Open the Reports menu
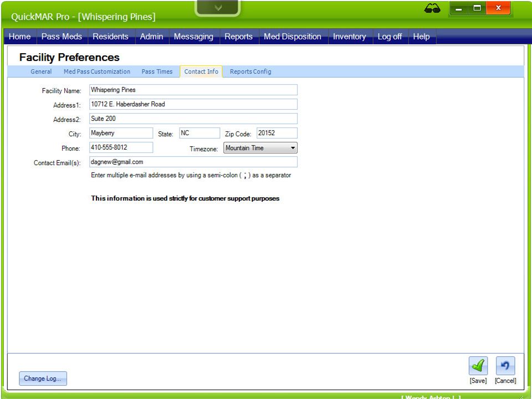Viewport: 532px width, 399px height. pyautogui.click(x=238, y=37)
